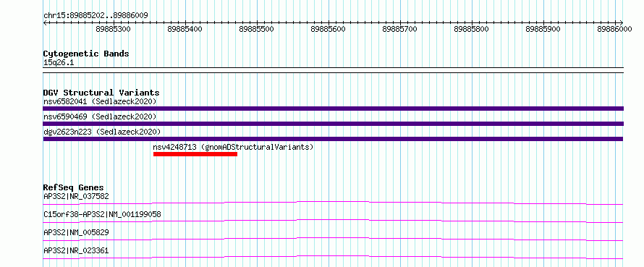Click the purple bar for nsv6582041
Image resolution: width=644 pixels, height=267 pixels.
pos(333,109)
